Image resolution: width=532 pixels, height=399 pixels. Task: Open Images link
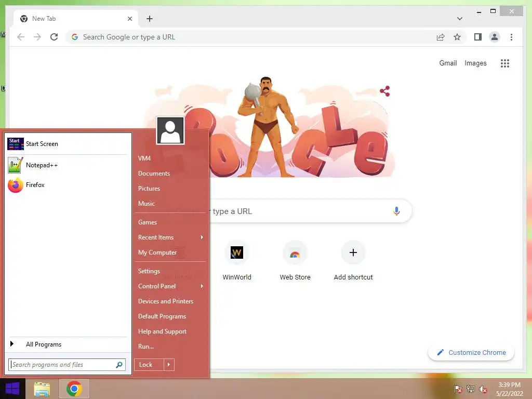click(x=475, y=63)
